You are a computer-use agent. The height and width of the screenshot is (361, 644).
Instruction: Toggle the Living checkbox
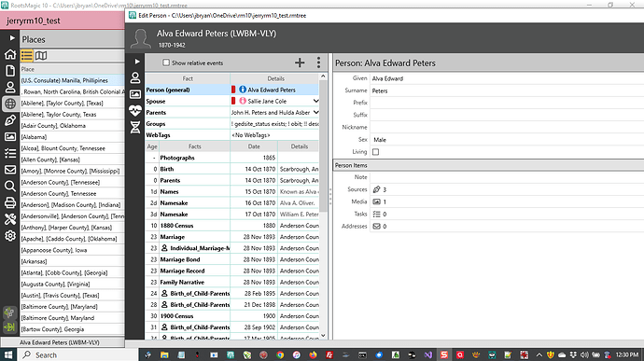[x=375, y=152]
